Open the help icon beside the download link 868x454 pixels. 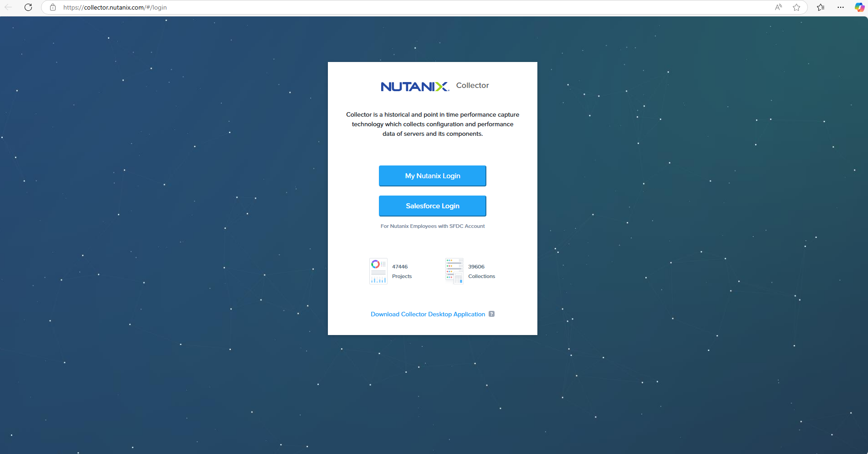(491, 314)
